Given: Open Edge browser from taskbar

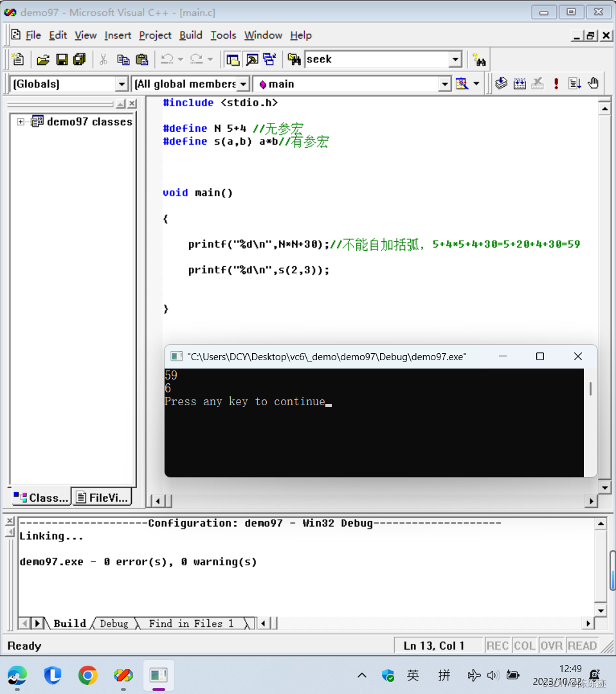Looking at the screenshot, I should (17, 675).
